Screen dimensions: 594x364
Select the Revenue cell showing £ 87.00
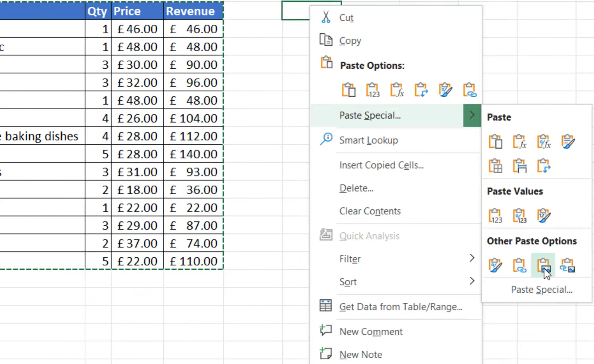(x=193, y=225)
